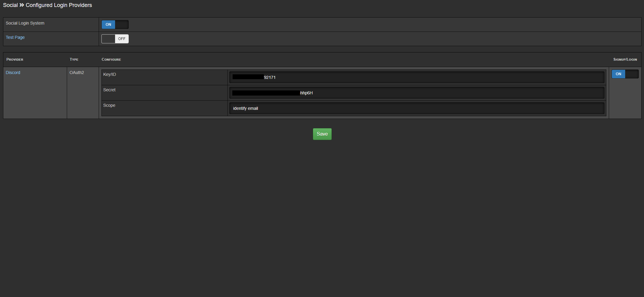The width and height of the screenshot is (644, 297).
Task: Click inside the Key/ID input field
Action: (417, 77)
